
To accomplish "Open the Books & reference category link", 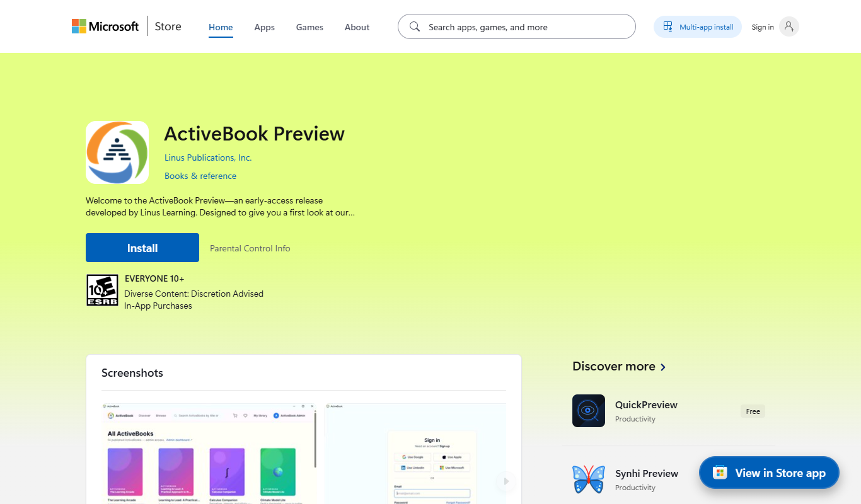I will [200, 176].
